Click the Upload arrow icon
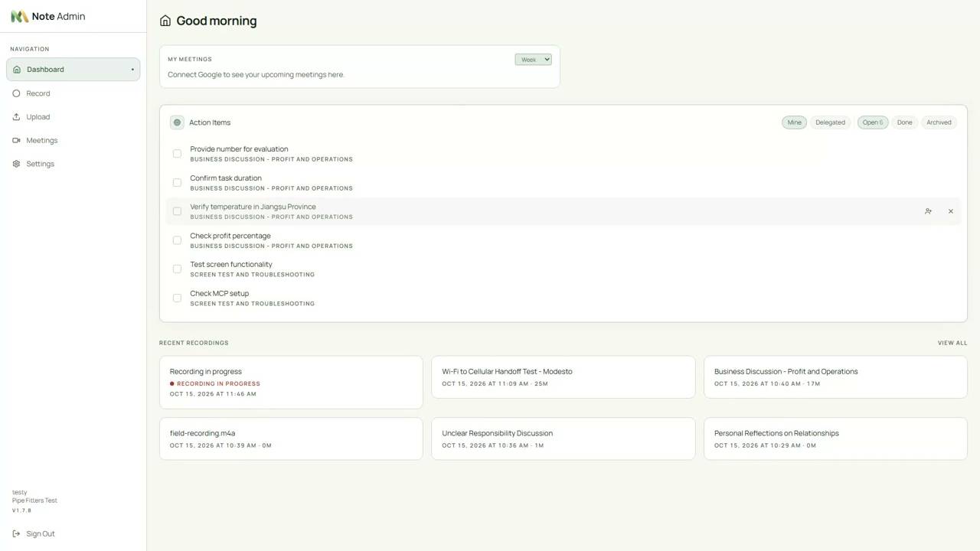The image size is (980, 551). (16, 117)
